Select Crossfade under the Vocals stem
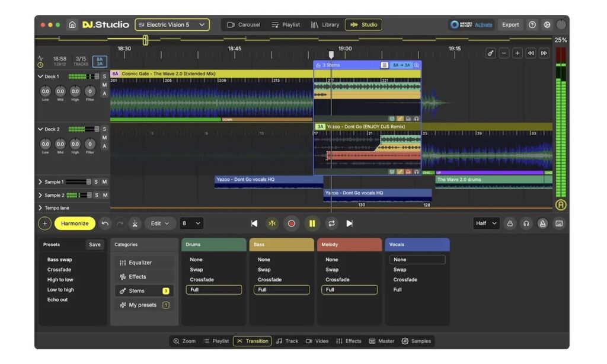Screen dimensions: 607x364 (405, 280)
